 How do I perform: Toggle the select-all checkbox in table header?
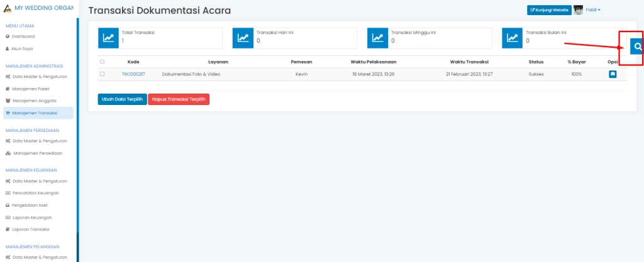tap(102, 62)
